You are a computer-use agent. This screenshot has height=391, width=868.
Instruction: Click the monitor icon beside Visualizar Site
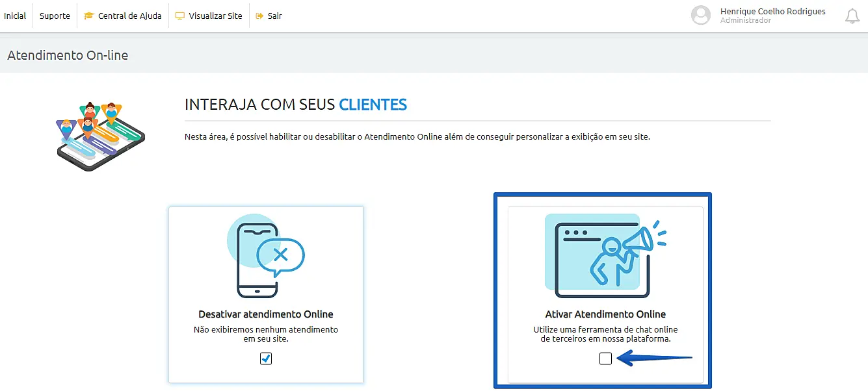click(x=180, y=16)
